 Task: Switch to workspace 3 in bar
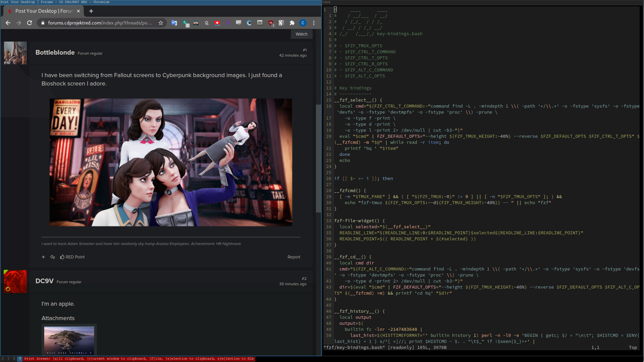[x=8, y=359]
